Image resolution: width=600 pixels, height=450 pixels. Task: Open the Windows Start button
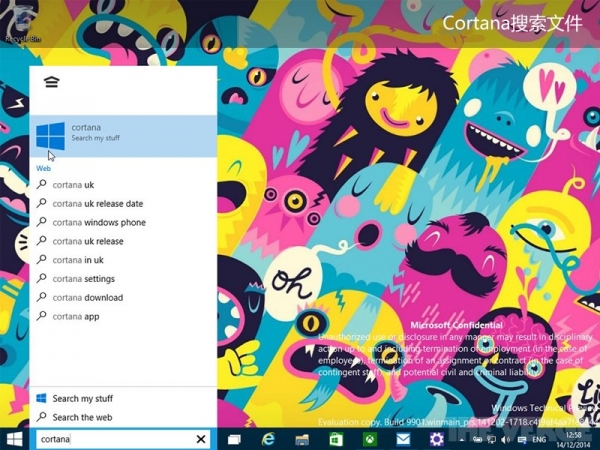(x=15, y=439)
